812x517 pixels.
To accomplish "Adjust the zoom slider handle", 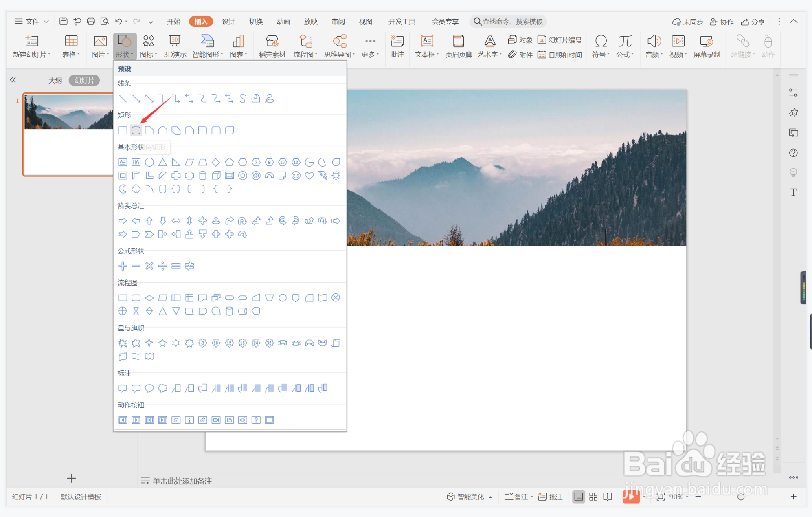I will point(741,497).
